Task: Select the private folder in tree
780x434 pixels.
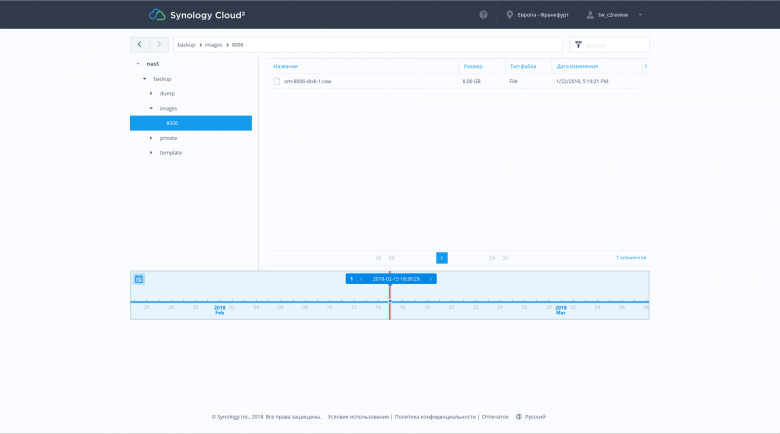Action: click(168, 138)
